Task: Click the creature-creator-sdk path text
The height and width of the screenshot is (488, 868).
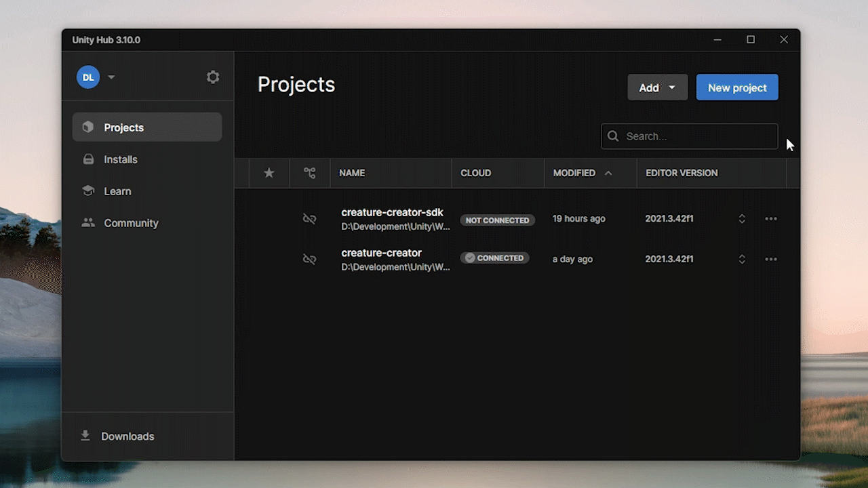Action: click(x=395, y=226)
